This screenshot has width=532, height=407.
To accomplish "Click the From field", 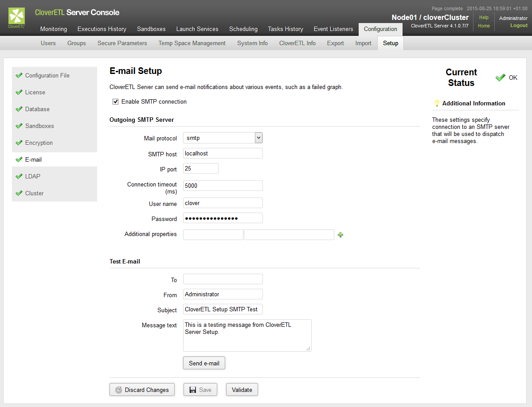I will (x=223, y=294).
